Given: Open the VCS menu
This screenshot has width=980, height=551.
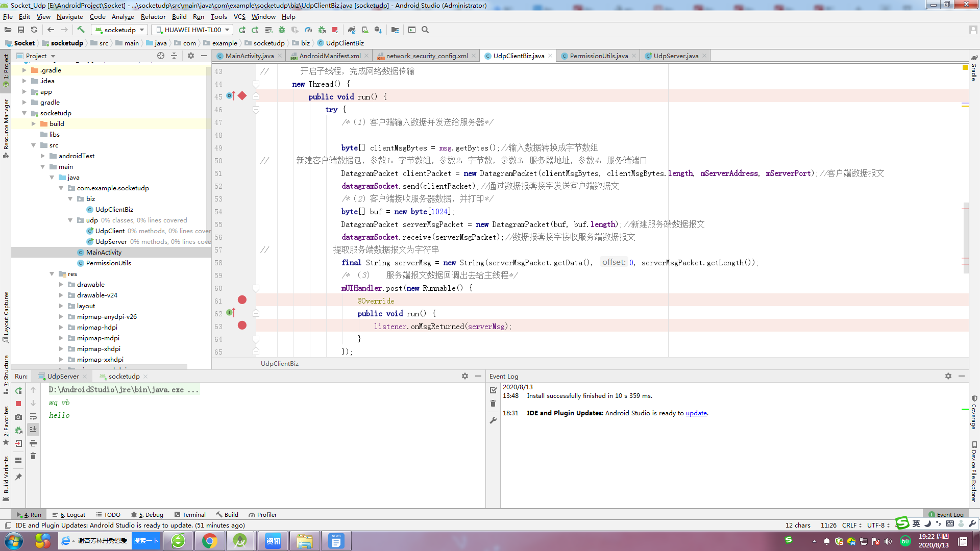Looking at the screenshot, I should [239, 17].
